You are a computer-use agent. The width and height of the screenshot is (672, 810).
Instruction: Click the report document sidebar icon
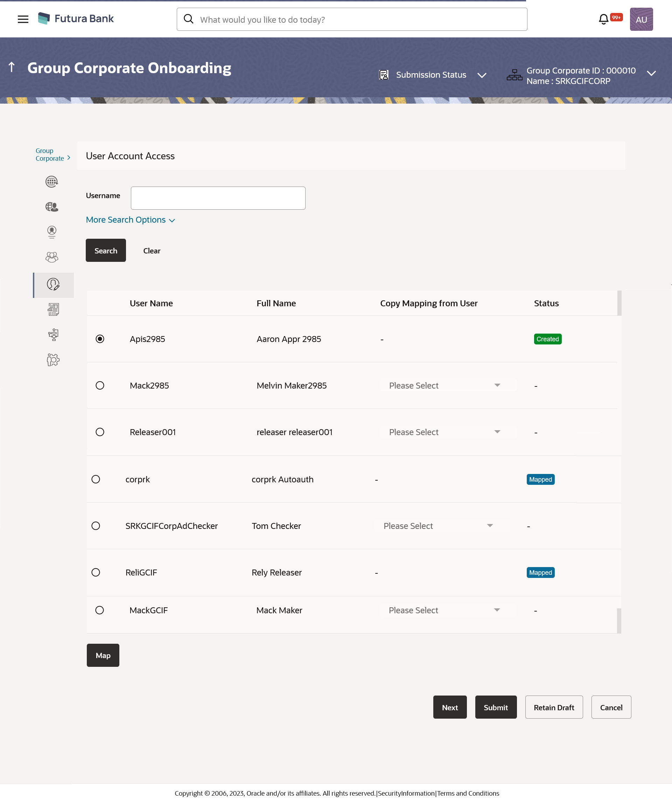coord(53,309)
